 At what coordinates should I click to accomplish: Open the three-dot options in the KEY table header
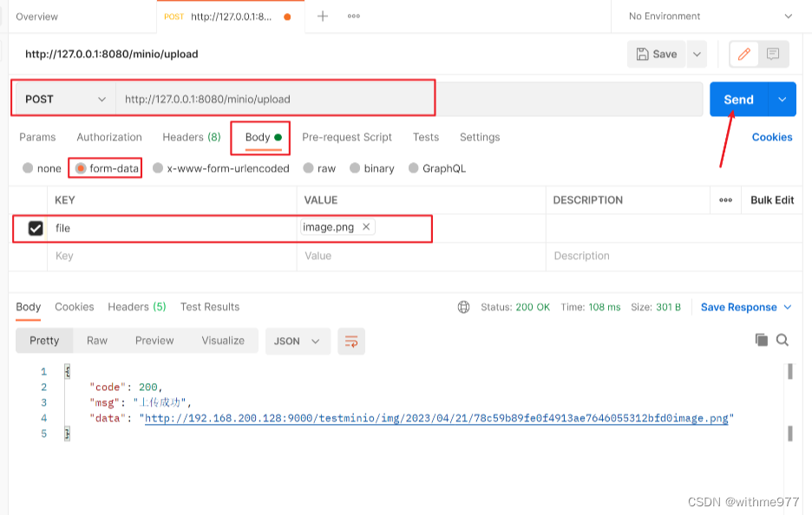click(x=725, y=199)
